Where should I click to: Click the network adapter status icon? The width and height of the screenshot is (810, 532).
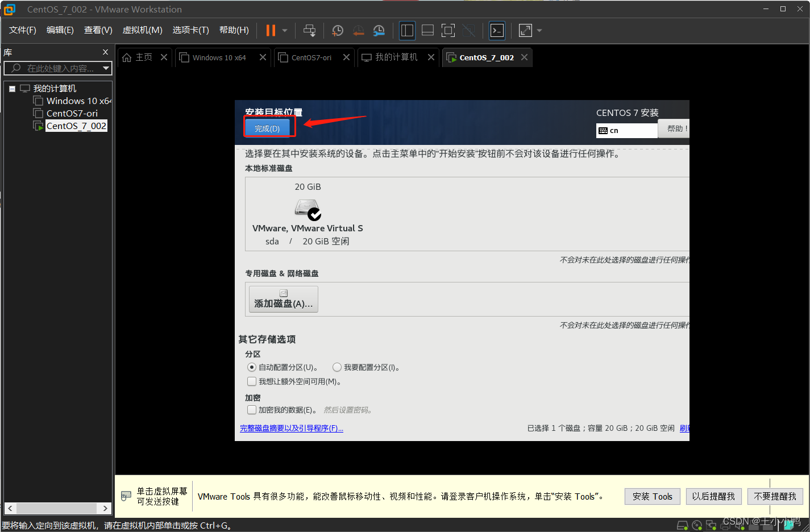[x=711, y=525]
